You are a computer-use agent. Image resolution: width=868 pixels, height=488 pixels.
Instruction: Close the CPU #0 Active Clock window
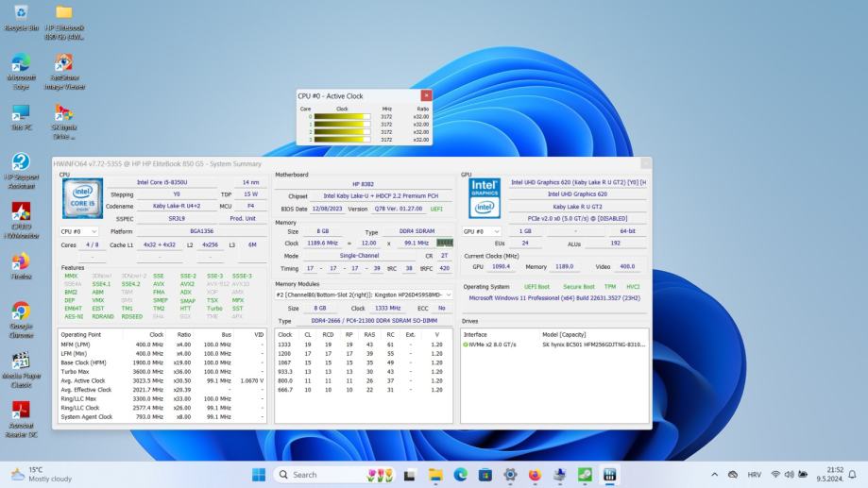426,95
